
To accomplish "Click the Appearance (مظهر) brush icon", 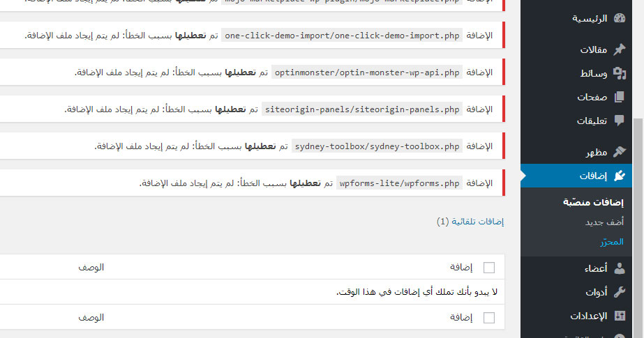I will (620, 152).
